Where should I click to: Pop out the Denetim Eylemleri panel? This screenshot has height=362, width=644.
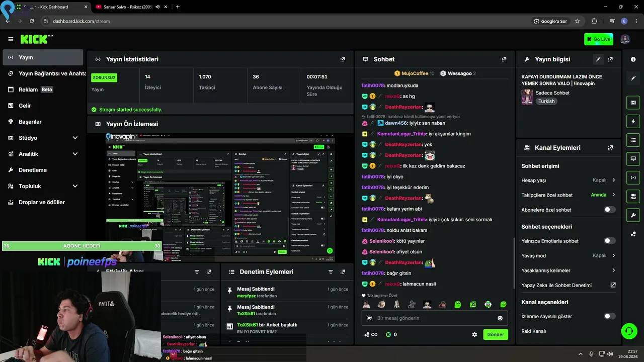pyautogui.click(x=343, y=272)
